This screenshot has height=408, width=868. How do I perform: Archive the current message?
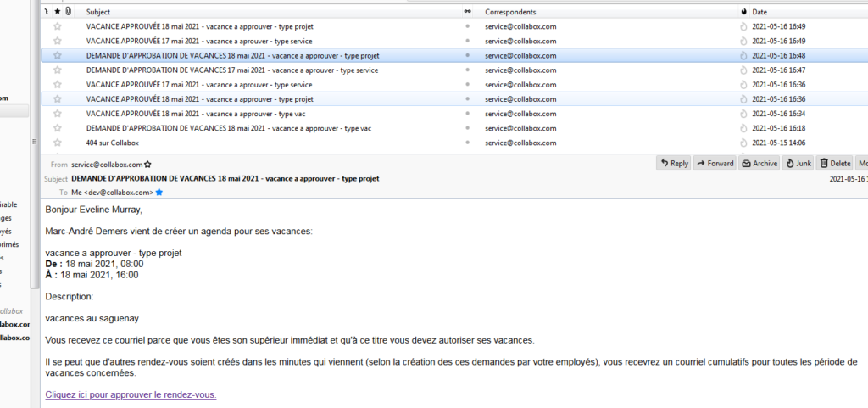(x=759, y=164)
